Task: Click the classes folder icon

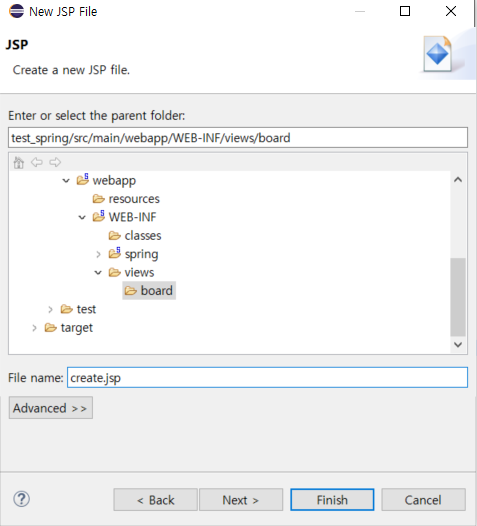Action: [x=115, y=236]
